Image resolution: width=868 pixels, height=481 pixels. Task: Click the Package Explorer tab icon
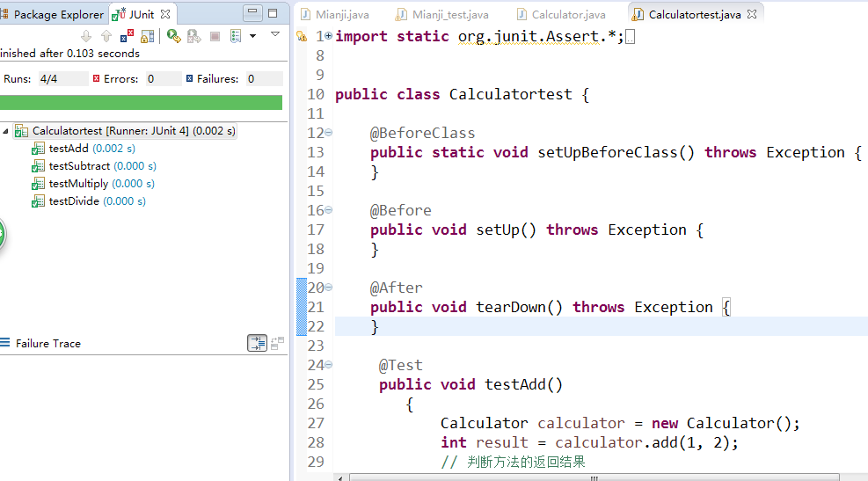[x=4, y=14]
